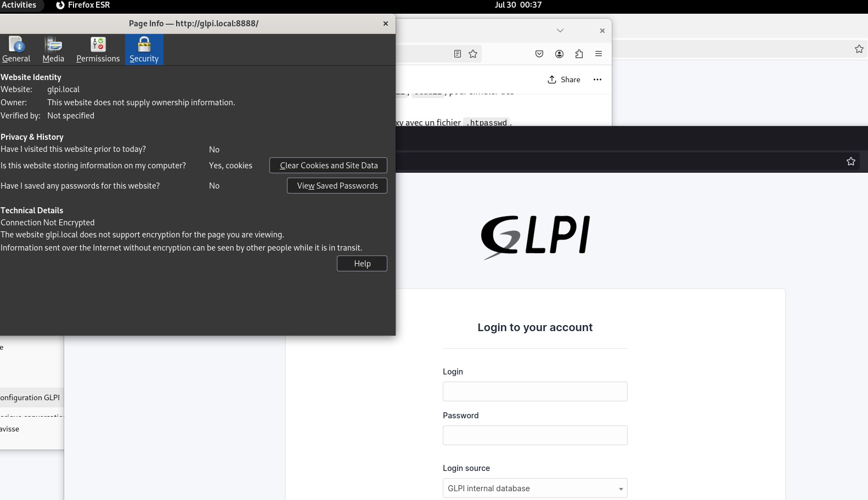Open Firefox hamburger application menu
The width and height of the screenshot is (868, 500).
tap(599, 54)
